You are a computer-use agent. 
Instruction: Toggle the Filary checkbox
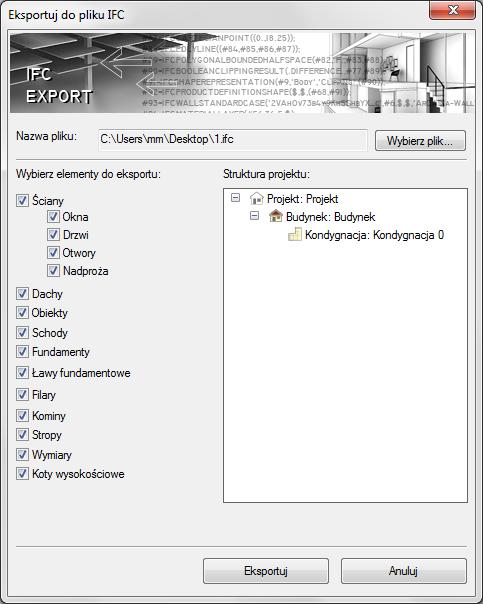(22, 394)
